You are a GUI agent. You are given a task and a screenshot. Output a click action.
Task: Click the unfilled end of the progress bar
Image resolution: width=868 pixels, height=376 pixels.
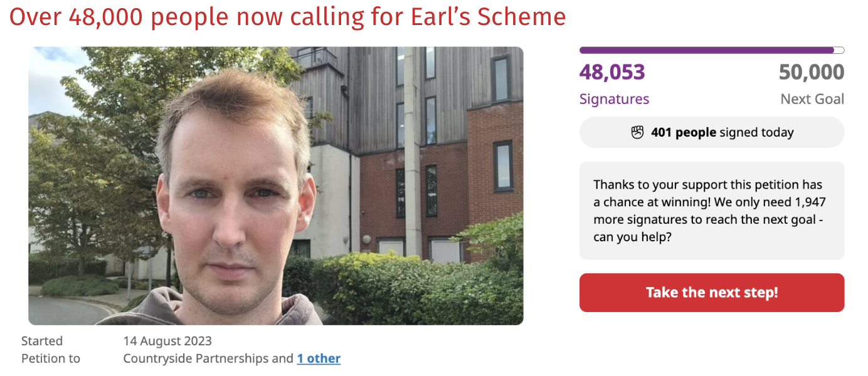coord(839,50)
